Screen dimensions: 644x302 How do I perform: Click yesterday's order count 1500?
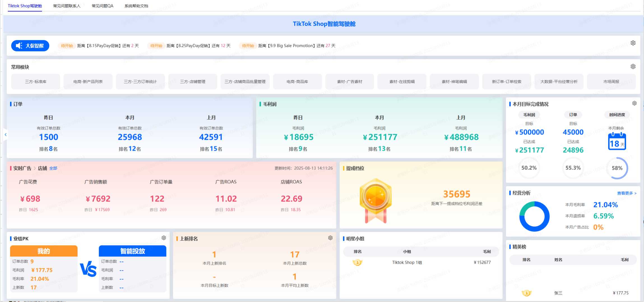pyautogui.click(x=48, y=137)
